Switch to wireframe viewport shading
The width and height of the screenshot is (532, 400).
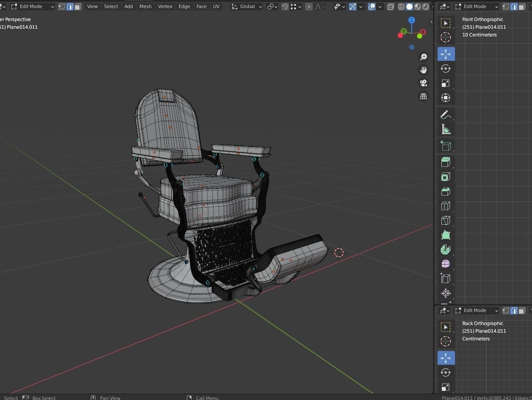401,6
